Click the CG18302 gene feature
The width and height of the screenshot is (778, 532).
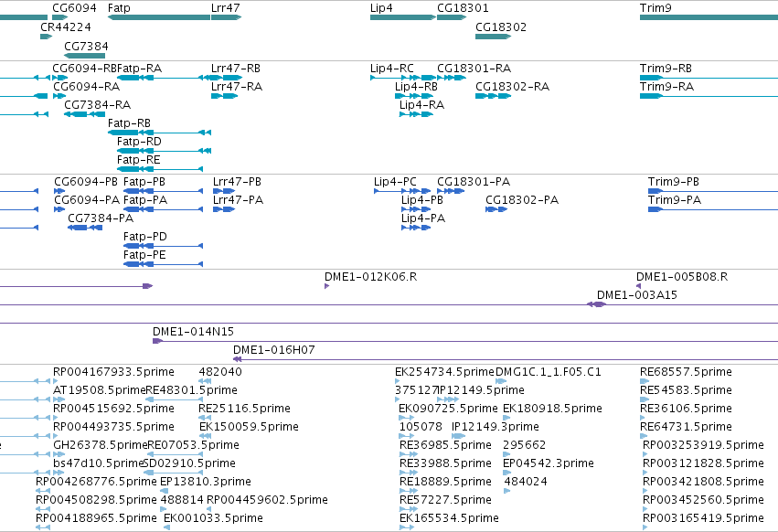click(x=493, y=37)
